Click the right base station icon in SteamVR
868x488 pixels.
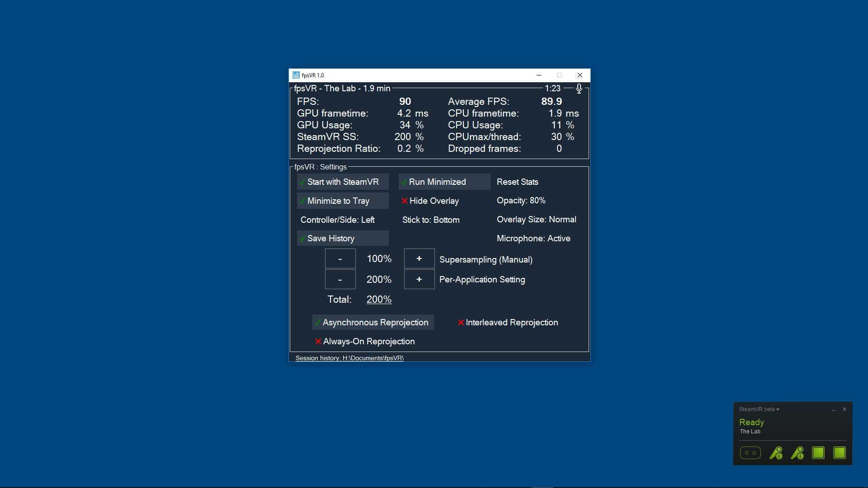(x=840, y=453)
